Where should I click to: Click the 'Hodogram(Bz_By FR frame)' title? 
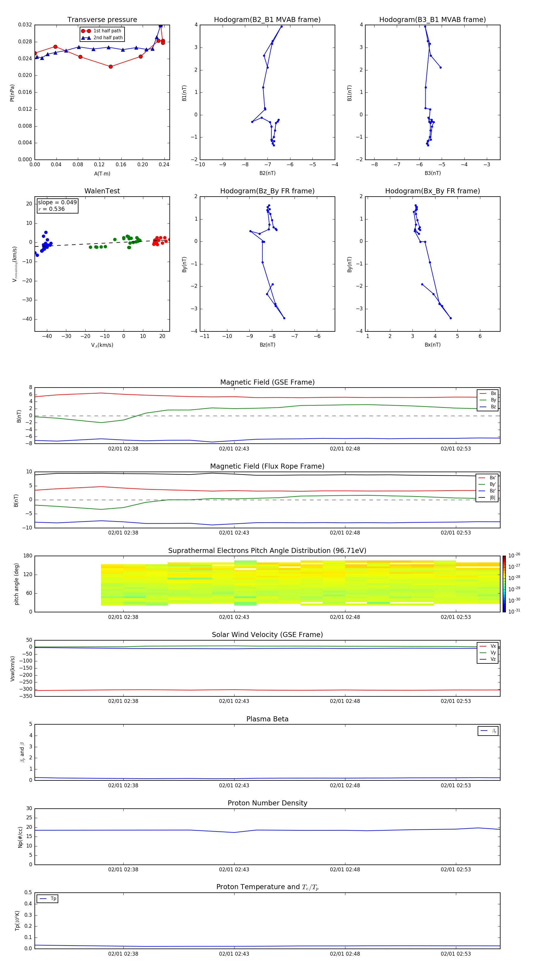(267, 191)
